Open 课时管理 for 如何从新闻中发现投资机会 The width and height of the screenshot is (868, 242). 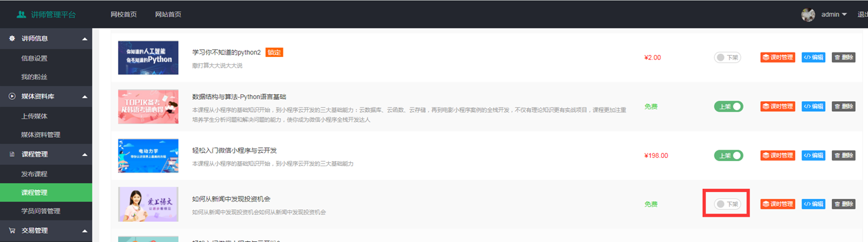tap(778, 204)
